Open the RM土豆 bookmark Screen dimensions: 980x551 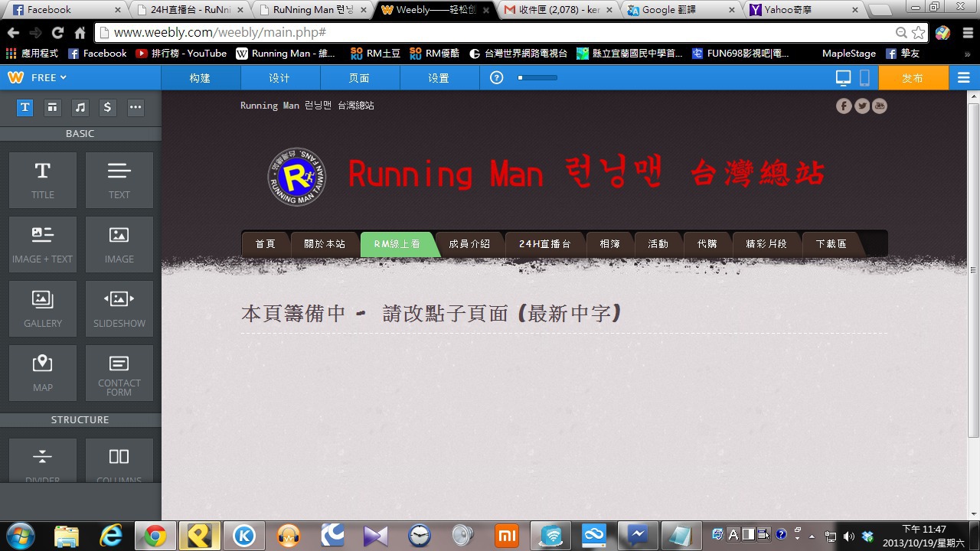point(375,54)
